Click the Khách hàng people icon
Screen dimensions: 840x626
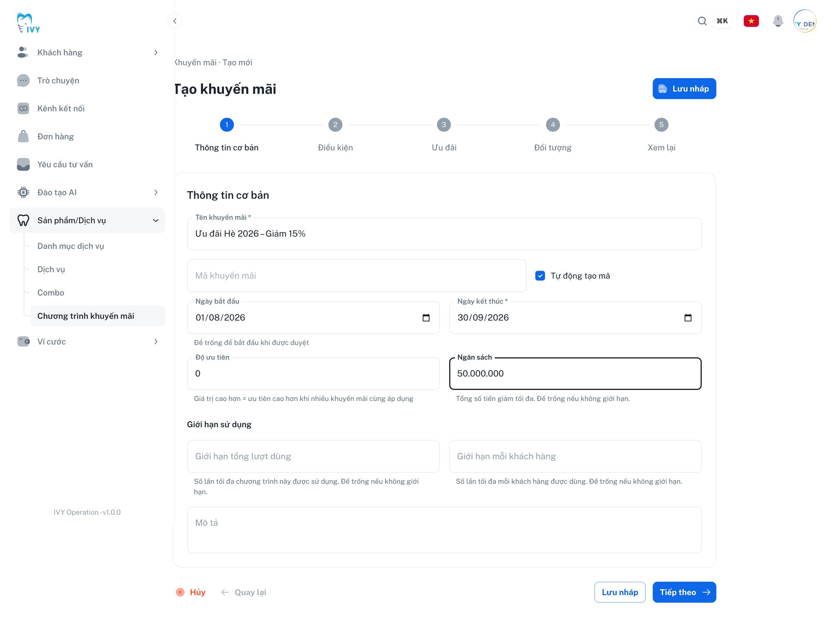(23, 52)
